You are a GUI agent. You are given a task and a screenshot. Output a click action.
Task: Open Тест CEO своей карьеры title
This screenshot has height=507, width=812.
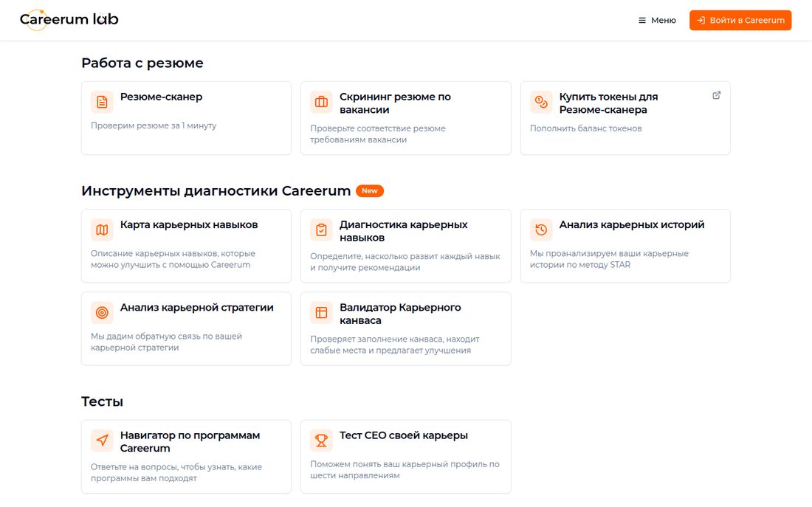click(403, 435)
